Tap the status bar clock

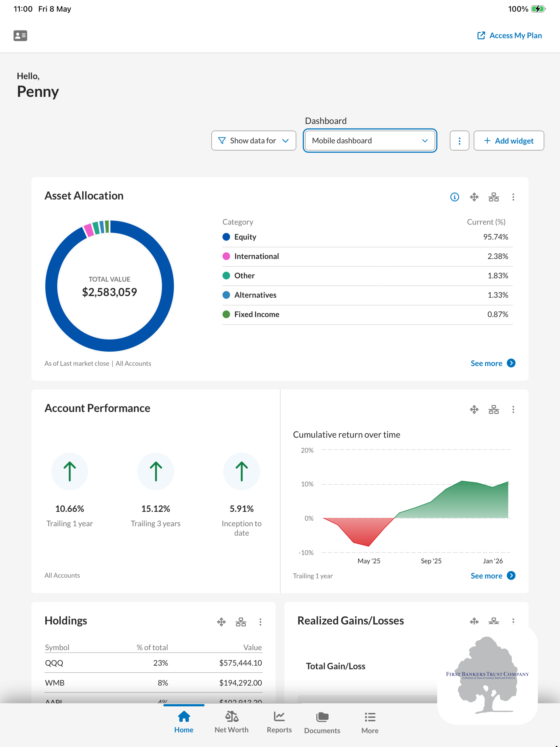tap(23, 9)
